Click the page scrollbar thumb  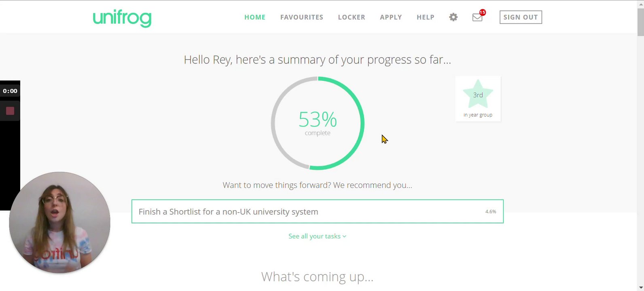[x=640, y=22]
